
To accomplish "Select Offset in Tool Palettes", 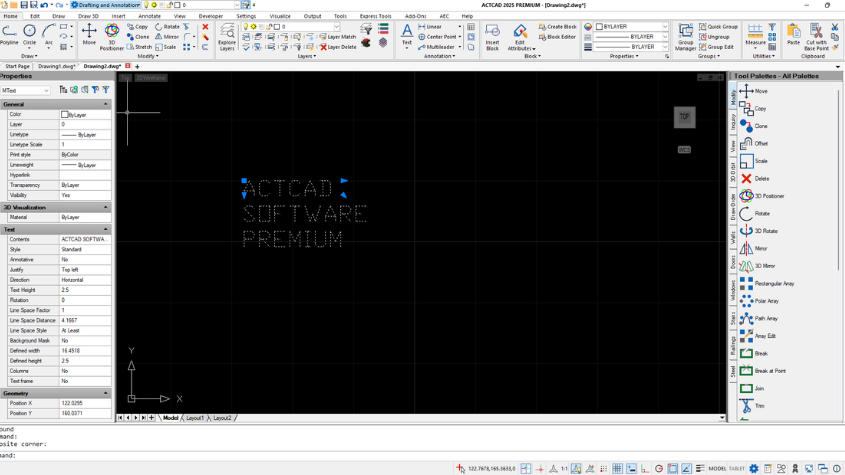I will [x=754, y=143].
